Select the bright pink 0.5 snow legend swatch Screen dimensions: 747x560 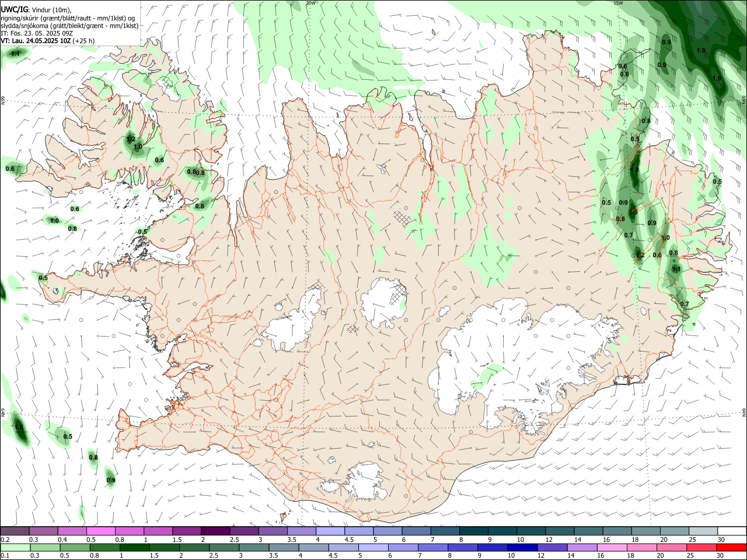[x=101, y=531]
